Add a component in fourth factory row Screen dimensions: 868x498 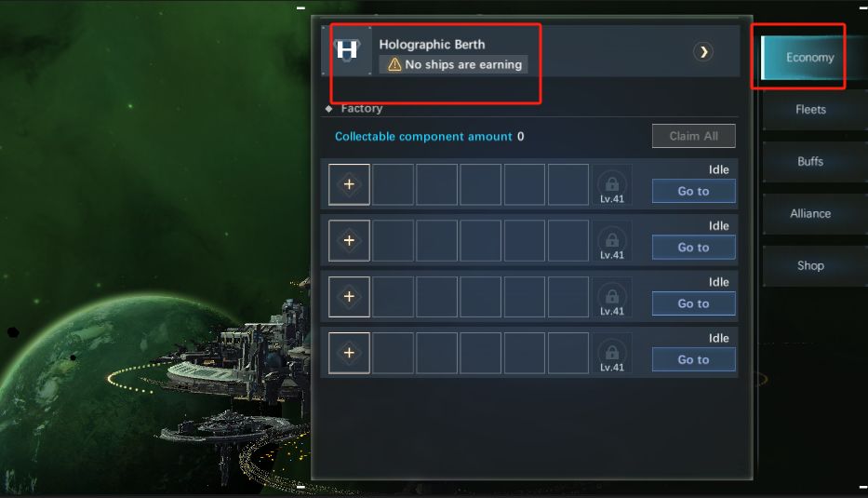click(349, 353)
